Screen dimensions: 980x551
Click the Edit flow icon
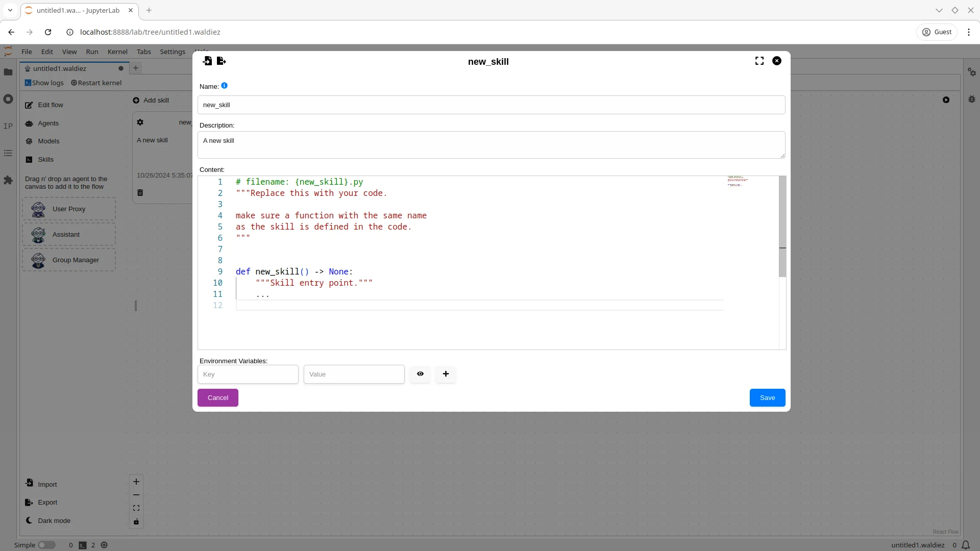tap(29, 104)
